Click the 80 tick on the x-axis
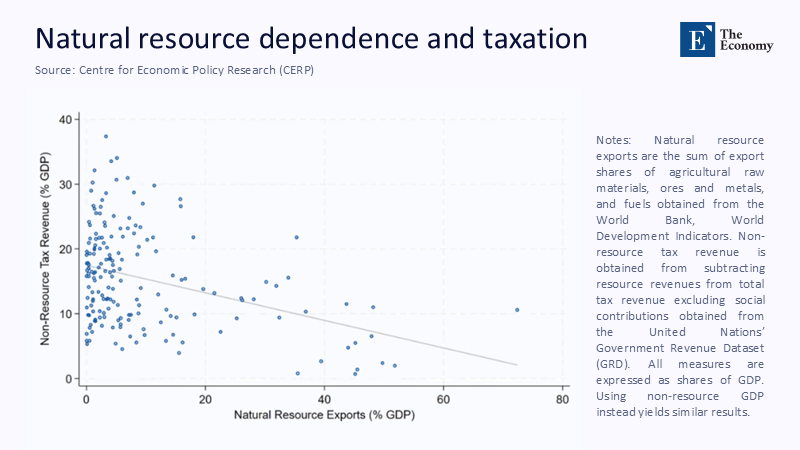This screenshot has height=450, width=800. (x=563, y=399)
